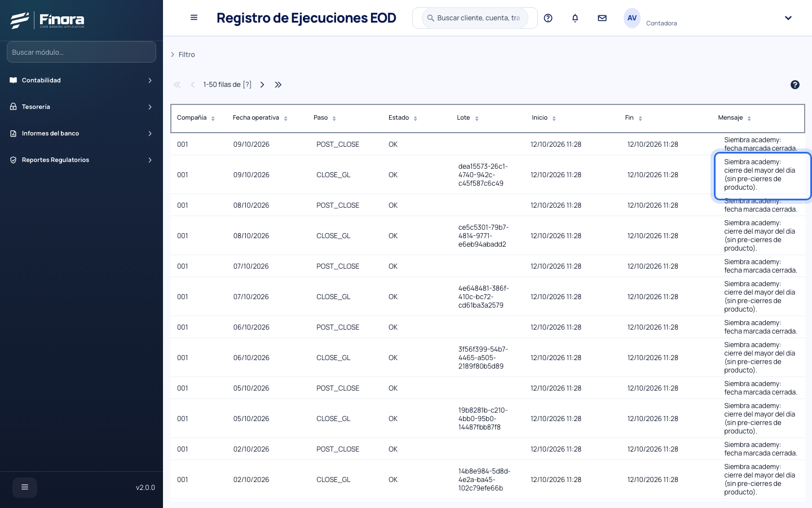The image size is (812, 508).
Task: Open the user profile dropdown arrow
Action: (788, 18)
